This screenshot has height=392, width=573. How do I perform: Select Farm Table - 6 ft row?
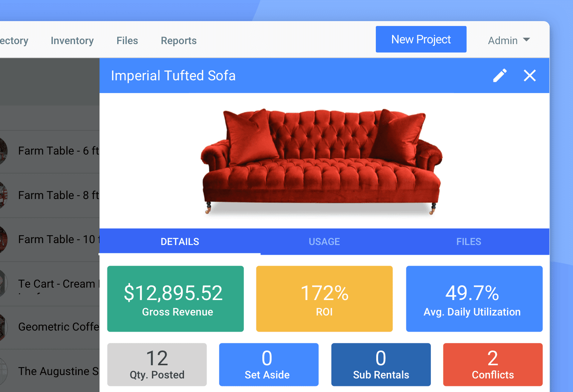point(50,151)
